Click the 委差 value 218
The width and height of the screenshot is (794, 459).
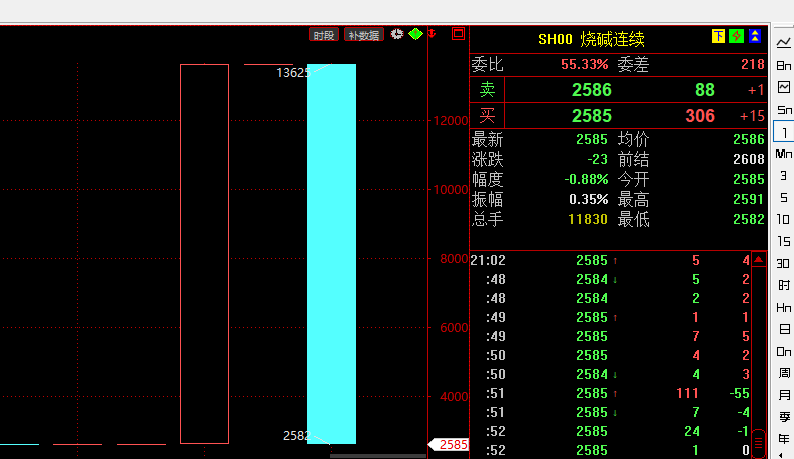(x=752, y=64)
